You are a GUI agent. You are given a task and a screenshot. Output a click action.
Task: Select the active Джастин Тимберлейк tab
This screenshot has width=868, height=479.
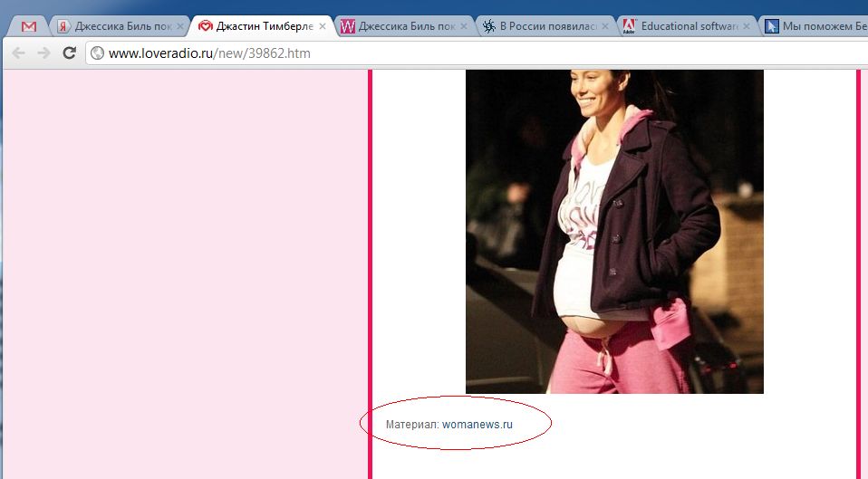pos(264,27)
